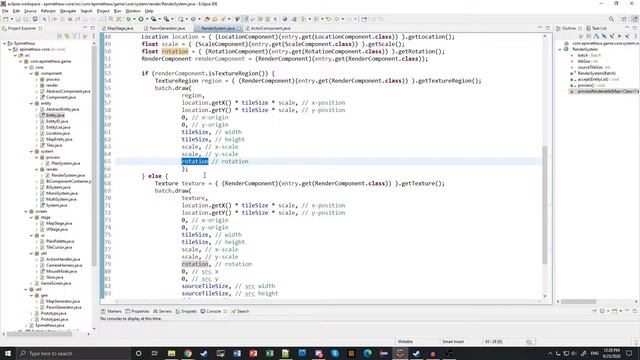
Task: Collapse the component package node
Action: tap(31, 73)
